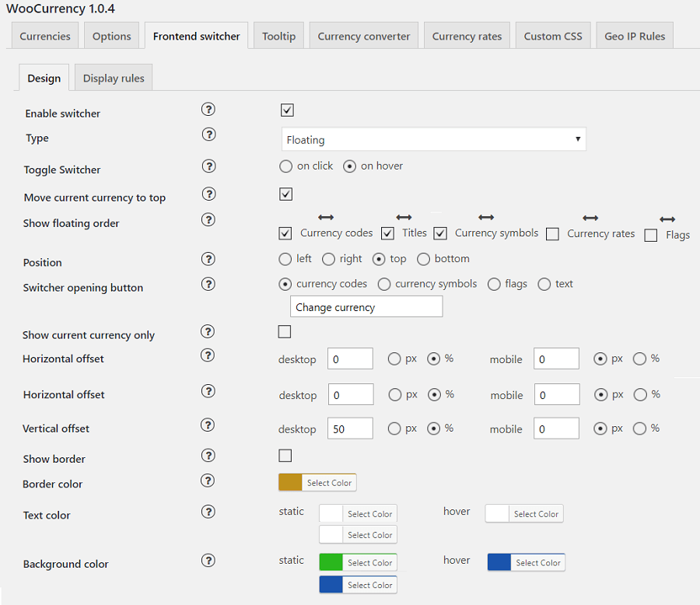The image size is (700, 605).
Task: Choose text as opening button
Action: pos(544,285)
